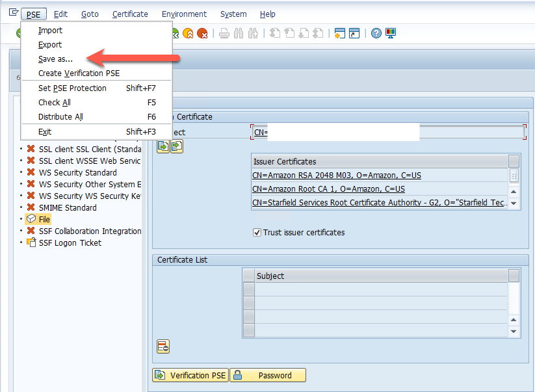Open the Help question mark icon
This screenshot has height=392, width=535.
(376, 34)
